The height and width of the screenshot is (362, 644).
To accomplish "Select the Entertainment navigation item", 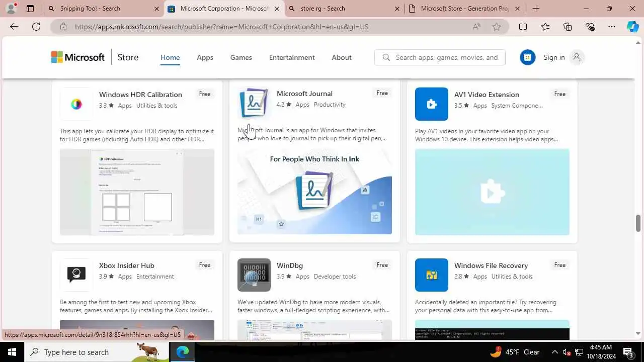I will click(x=292, y=57).
